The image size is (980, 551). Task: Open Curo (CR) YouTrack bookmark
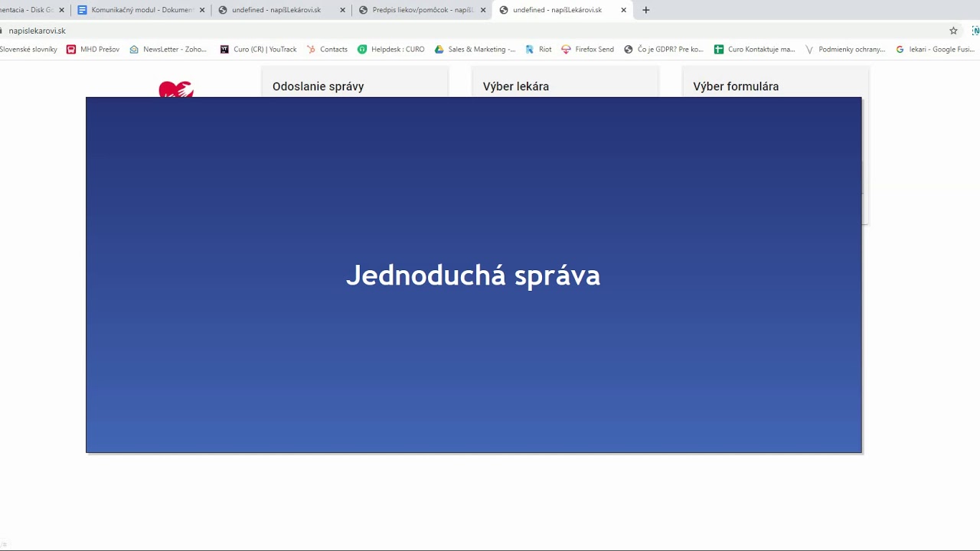point(258,49)
